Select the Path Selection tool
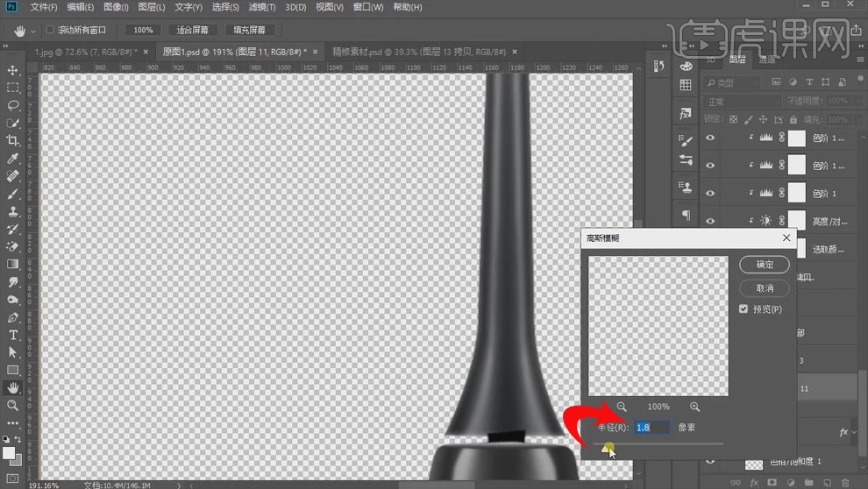Viewport: 868px width, 489px height. (13, 352)
